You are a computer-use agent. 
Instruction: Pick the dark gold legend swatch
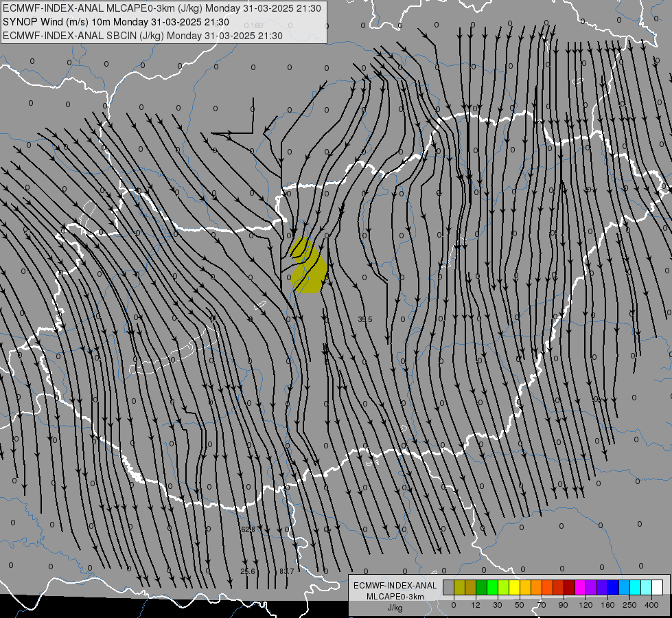471,587
